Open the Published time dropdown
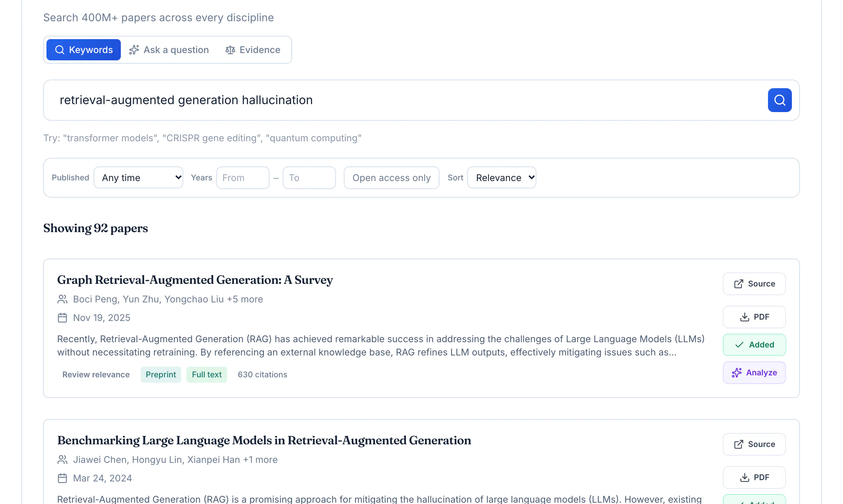The height and width of the screenshot is (504, 843). coord(138,178)
